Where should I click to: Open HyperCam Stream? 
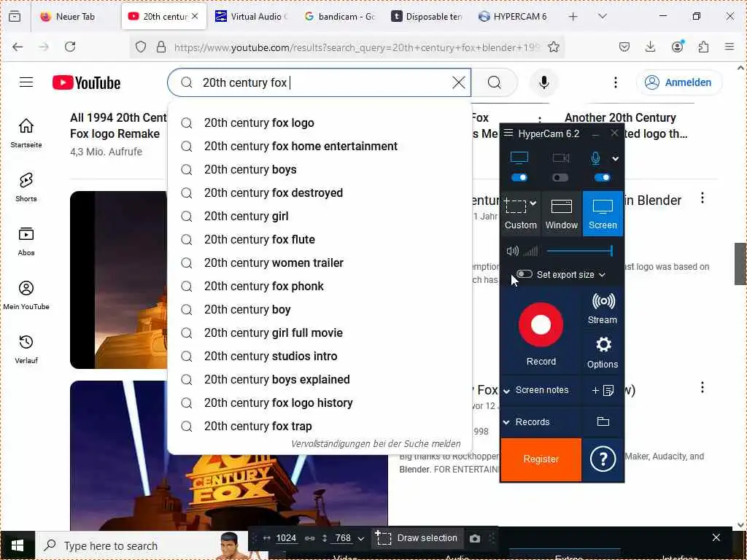pos(603,308)
